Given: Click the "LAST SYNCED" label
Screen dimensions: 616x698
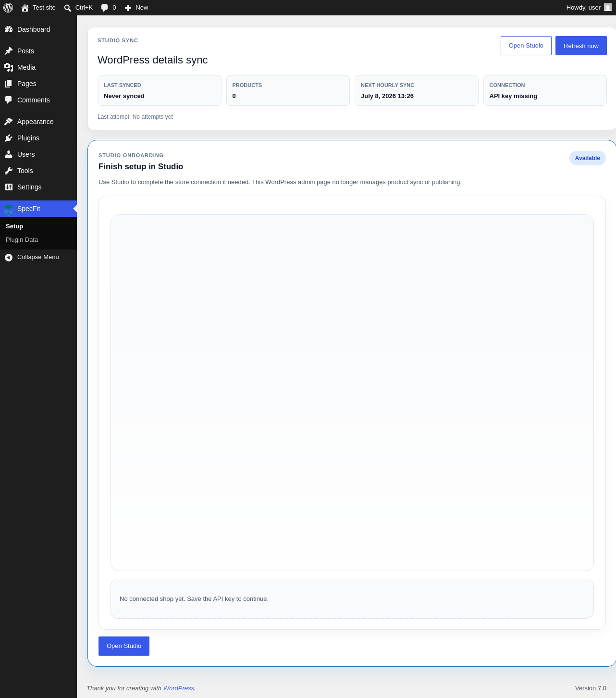Looking at the screenshot, I should [123, 85].
